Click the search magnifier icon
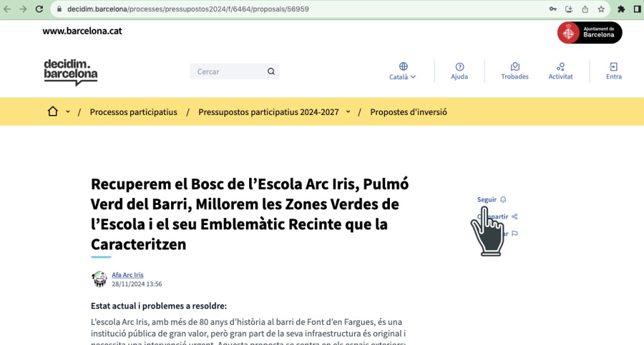This screenshot has height=345, width=644. click(x=271, y=72)
